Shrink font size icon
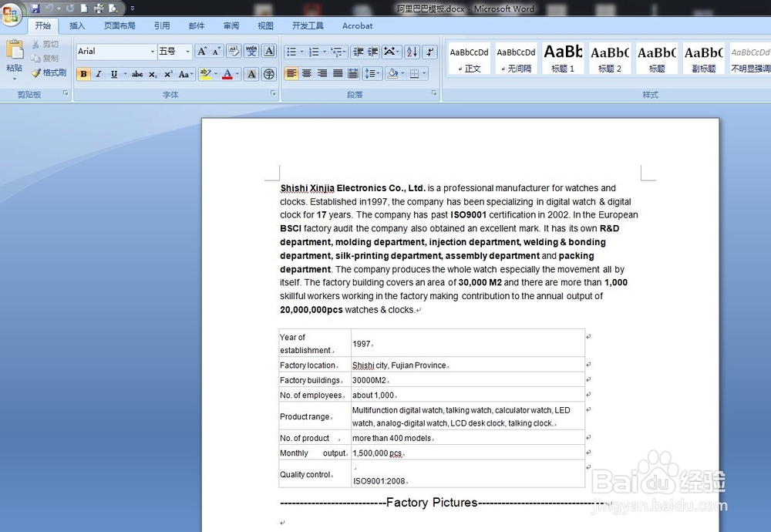 click(217, 51)
